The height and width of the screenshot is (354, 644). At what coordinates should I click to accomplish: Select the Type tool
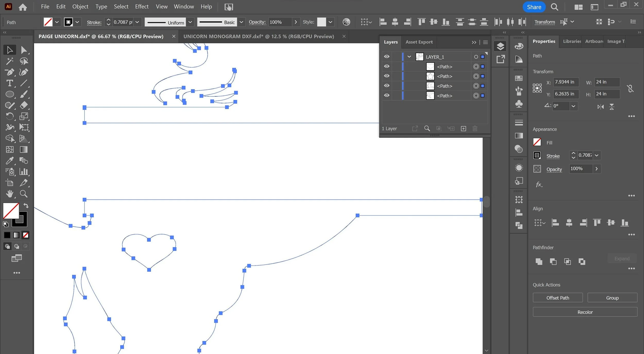pyautogui.click(x=10, y=83)
